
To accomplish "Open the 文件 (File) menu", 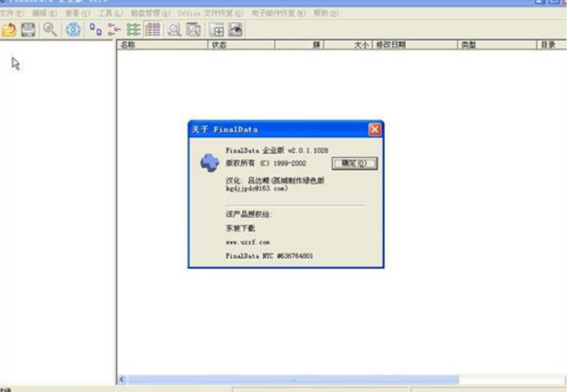I will click(12, 13).
